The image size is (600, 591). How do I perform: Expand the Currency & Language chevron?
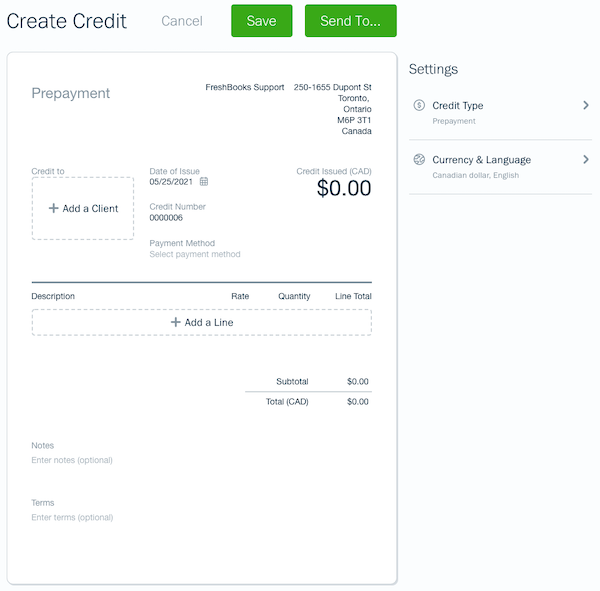pyautogui.click(x=585, y=159)
